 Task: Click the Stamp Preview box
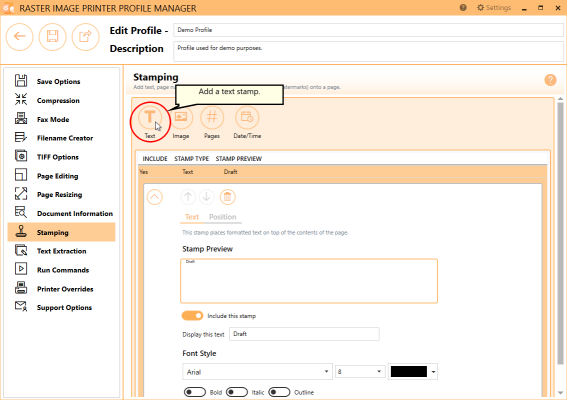coord(309,281)
